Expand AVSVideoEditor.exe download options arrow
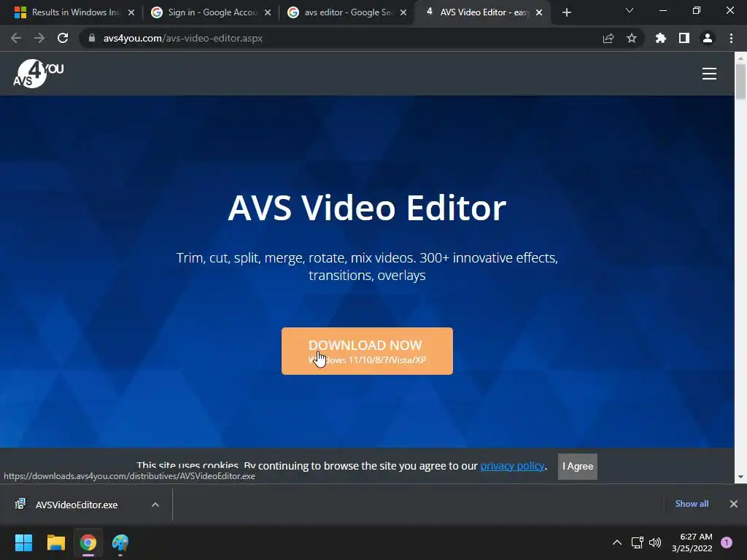This screenshot has width=747, height=560. [x=155, y=505]
